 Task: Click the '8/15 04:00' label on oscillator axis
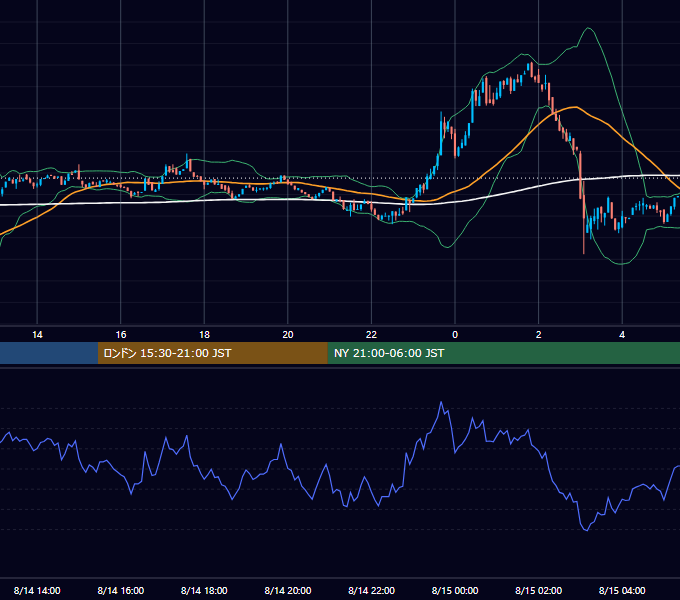click(622, 590)
